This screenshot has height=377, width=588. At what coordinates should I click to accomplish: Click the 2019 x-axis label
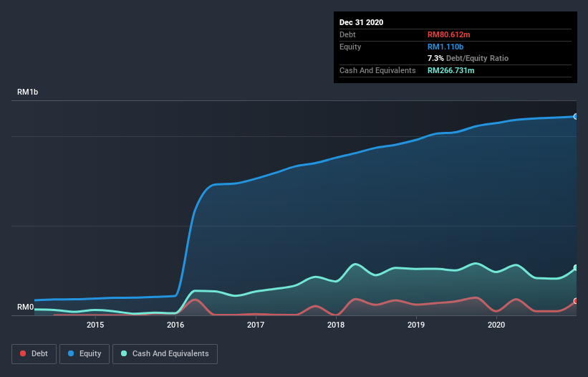(x=416, y=325)
